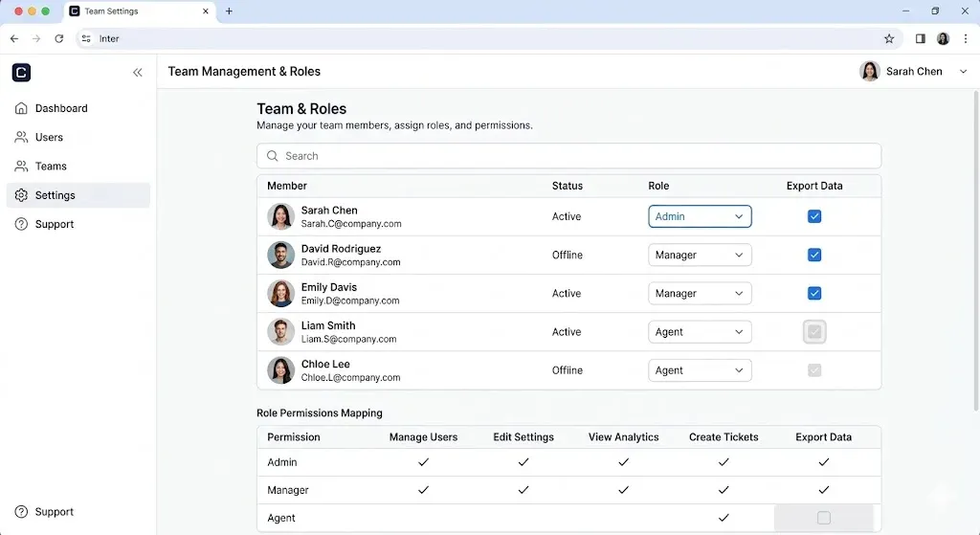Open Emily Davis's Manager role dropdown

[x=700, y=293]
